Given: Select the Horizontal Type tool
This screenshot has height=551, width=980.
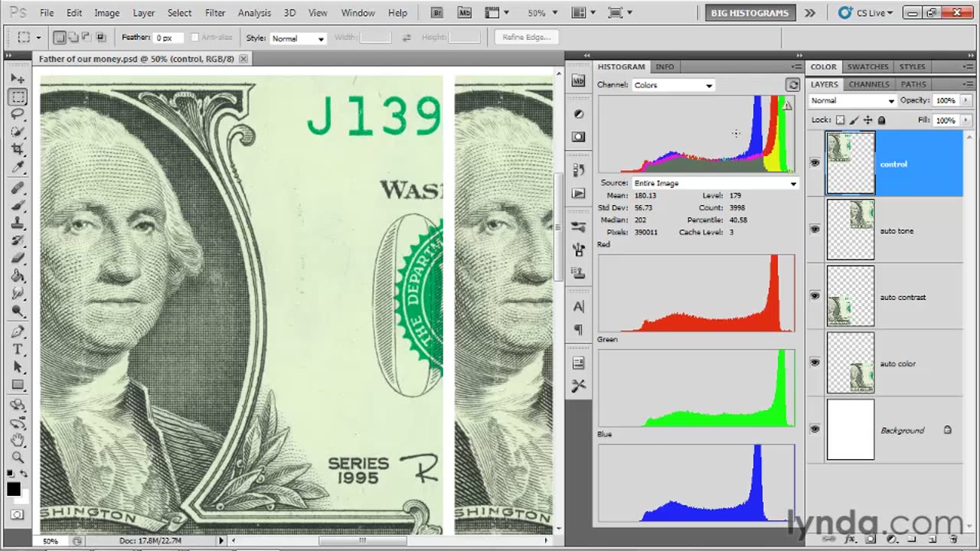Looking at the screenshot, I should pyautogui.click(x=18, y=350).
